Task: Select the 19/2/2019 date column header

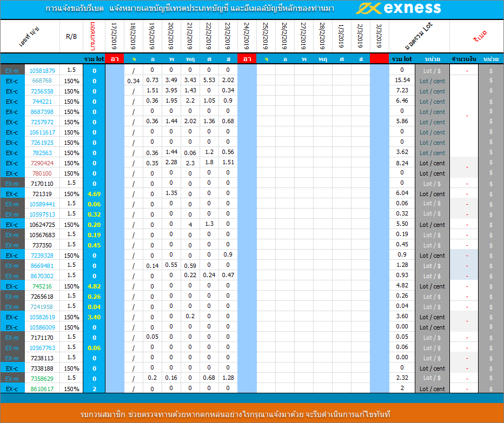Action: coord(152,36)
